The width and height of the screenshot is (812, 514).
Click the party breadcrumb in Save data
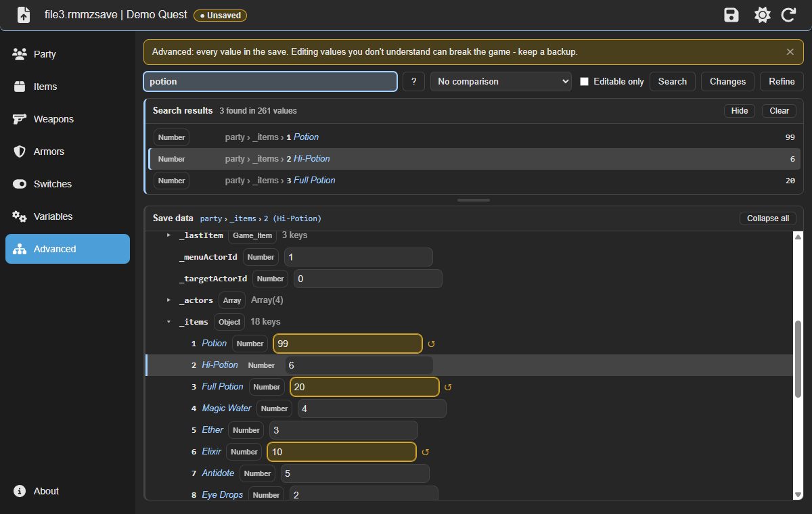[211, 218]
